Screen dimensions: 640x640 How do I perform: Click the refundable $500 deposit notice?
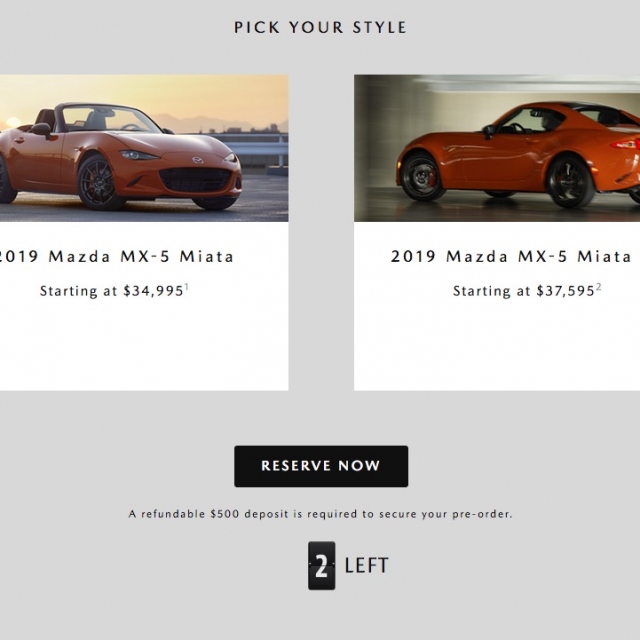coord(321,514)
